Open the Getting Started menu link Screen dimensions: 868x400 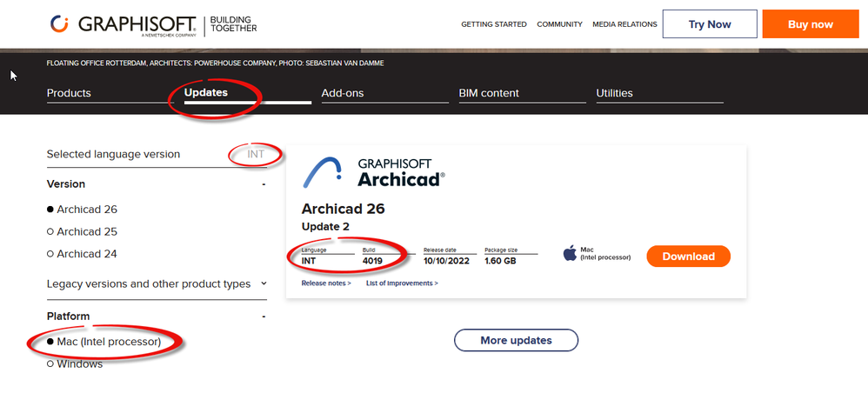click(x=494, y=24)
